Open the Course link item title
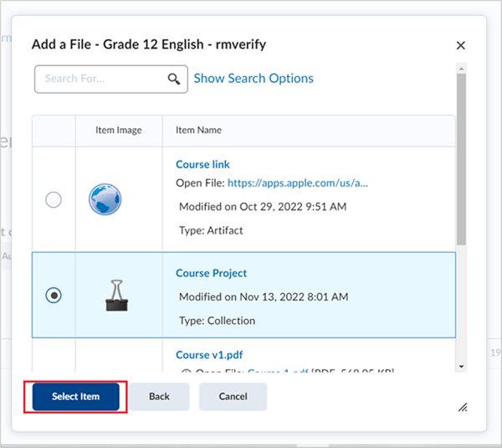Screen dimensions: 502x448 (x=202, y=164)
